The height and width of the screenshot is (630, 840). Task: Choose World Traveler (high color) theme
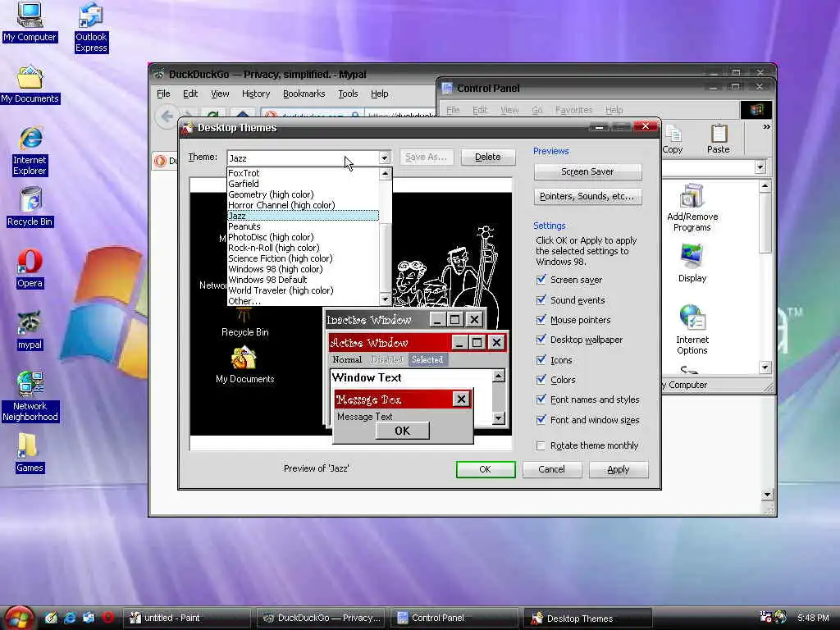click(x=303, y=290)
